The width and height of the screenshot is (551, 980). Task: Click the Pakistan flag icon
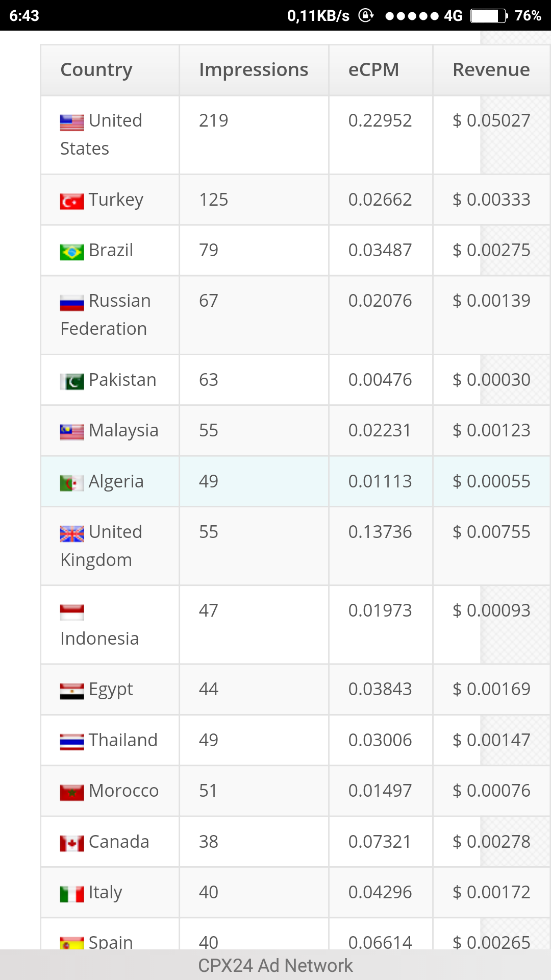coord(72,382)
